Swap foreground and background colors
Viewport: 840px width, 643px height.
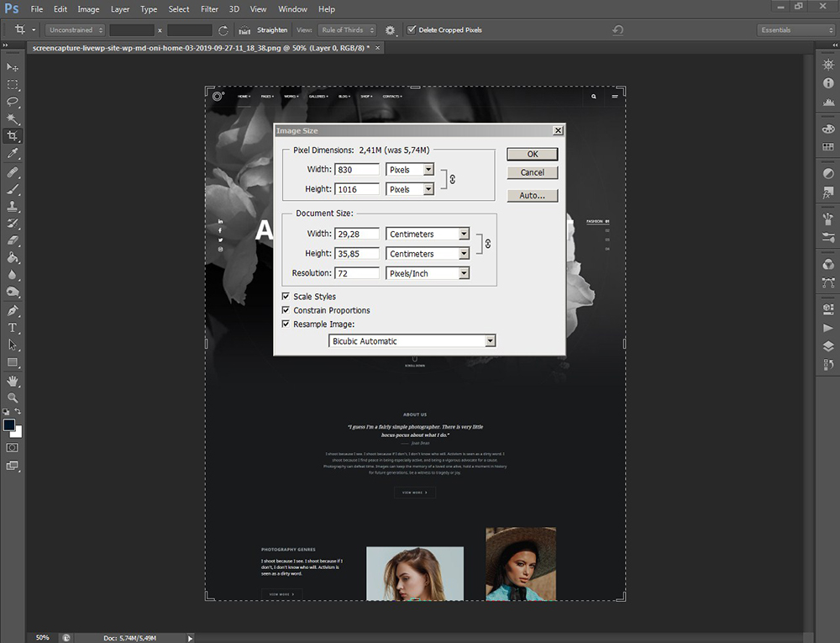pyautogui.click(x=18, y=411)
